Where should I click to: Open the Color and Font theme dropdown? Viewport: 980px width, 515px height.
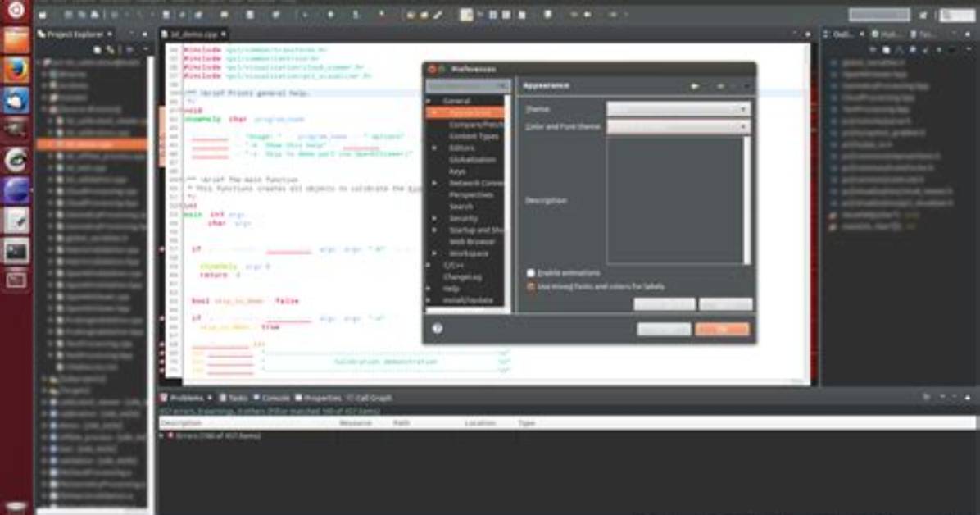point(678,126)
